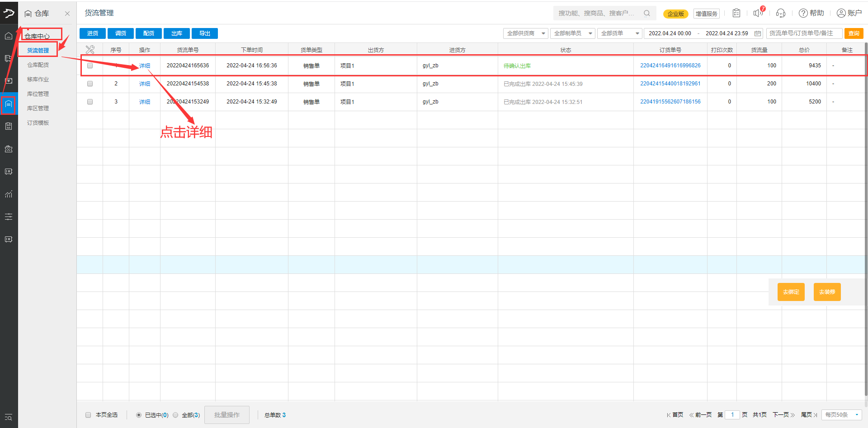Tick checkbox for order 20220424153249
This screenshot has height=428, width=868.
90,102
